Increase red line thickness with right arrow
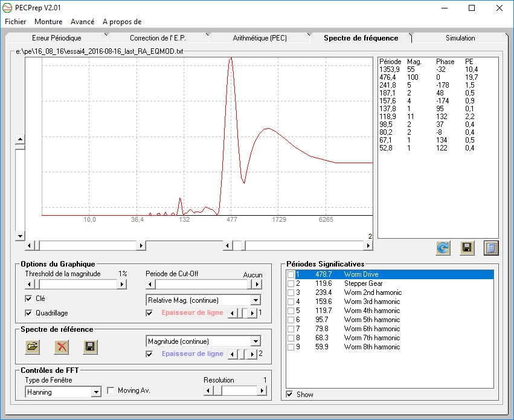The width and height of the screenshot is (514, 420). [x=252, y=313]
